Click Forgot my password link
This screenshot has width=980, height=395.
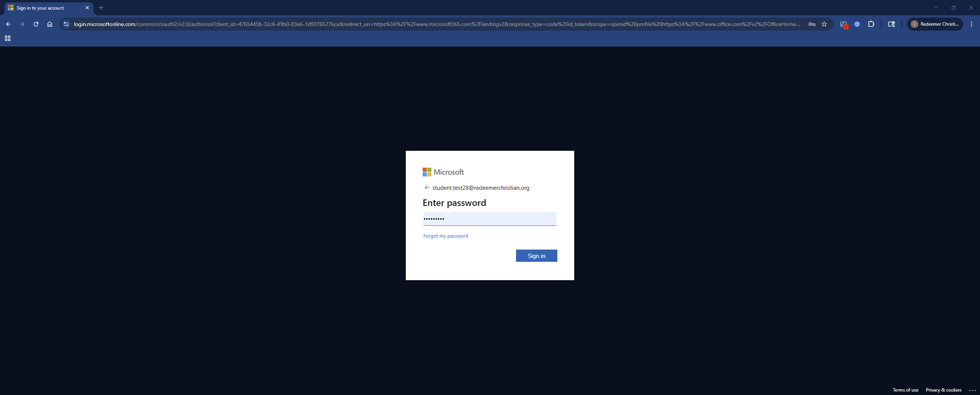(x=446, y=236)
